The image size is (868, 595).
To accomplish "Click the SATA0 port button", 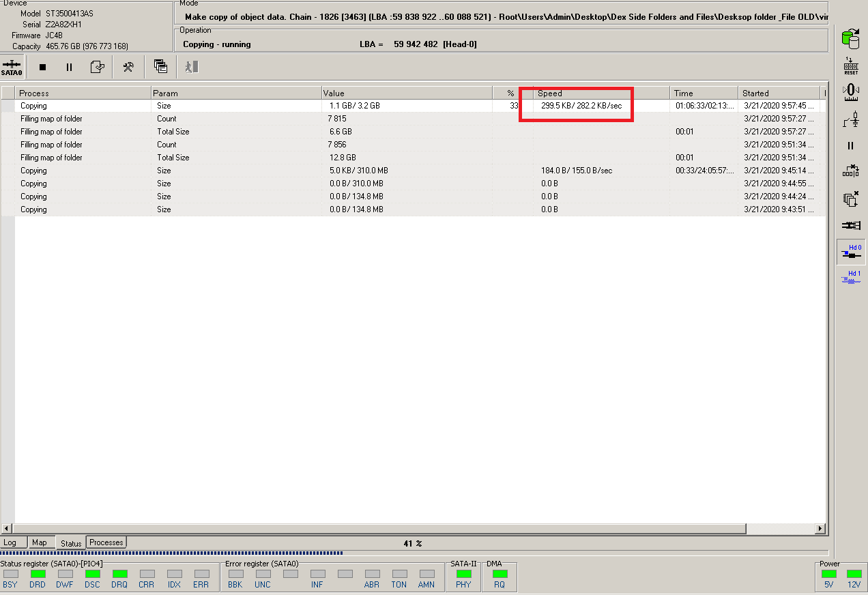I will [12, 67].
